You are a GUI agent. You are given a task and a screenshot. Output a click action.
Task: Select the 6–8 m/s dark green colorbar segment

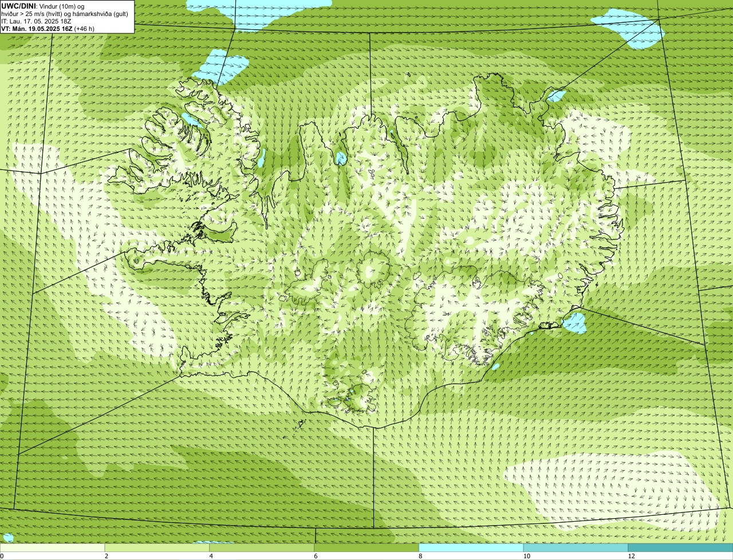pos(366,548)
